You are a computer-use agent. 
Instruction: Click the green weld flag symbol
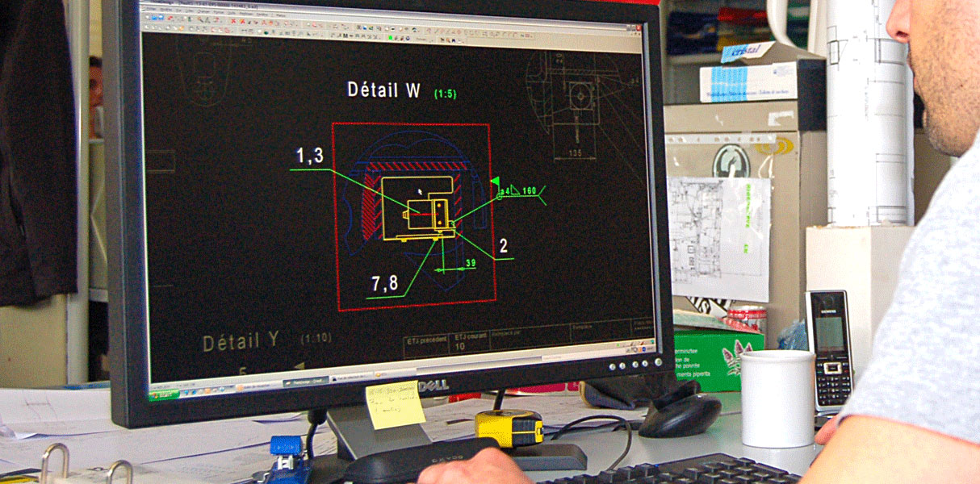tap(496, 181)
